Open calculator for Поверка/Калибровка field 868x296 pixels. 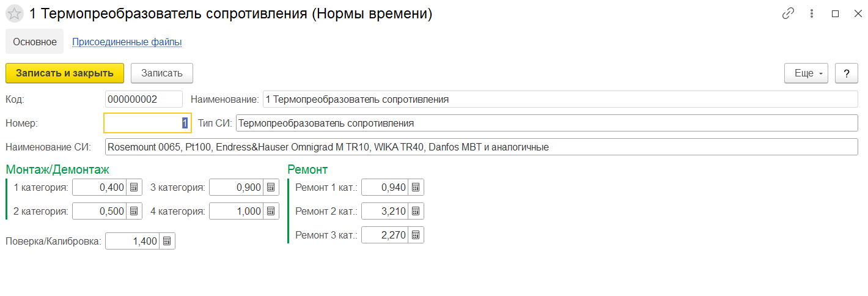click(167, 241)
